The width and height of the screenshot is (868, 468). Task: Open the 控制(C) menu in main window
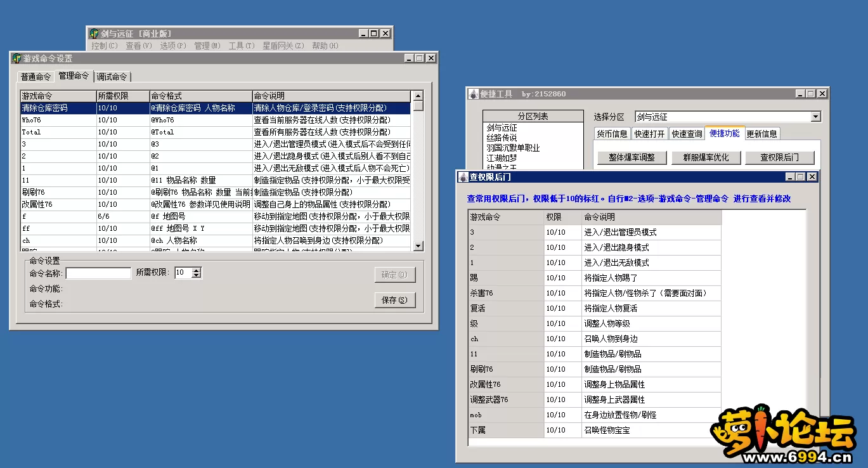(105, 46)
